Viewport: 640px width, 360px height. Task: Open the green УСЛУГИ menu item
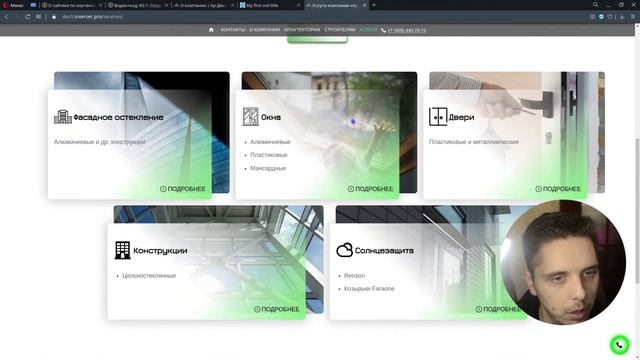coord(368,30)
